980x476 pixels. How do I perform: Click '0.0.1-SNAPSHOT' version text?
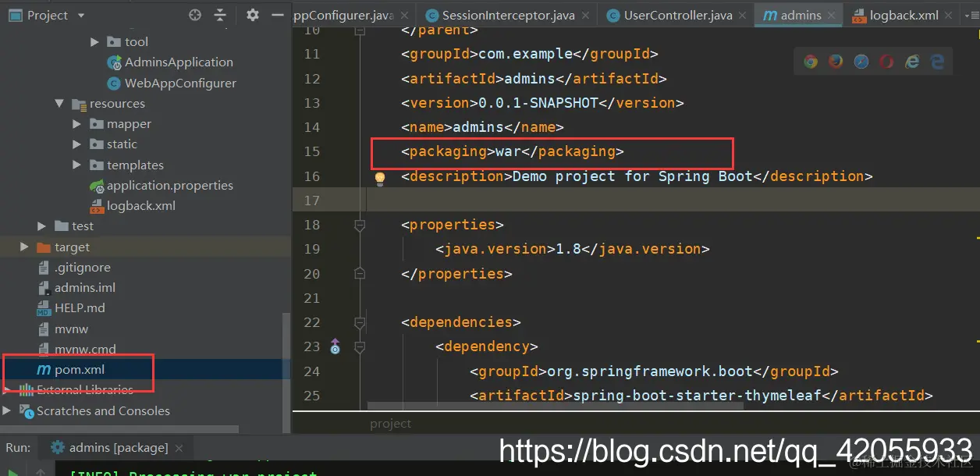tap(538, 103)
